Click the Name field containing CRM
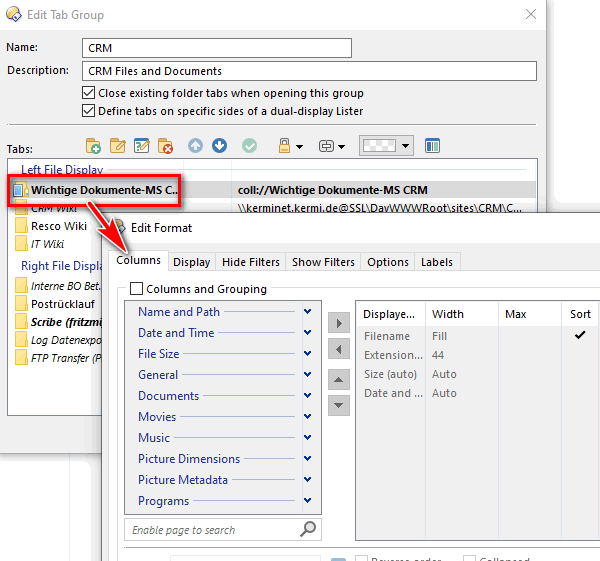Screen dimensions: 600x561 point(217,48)
